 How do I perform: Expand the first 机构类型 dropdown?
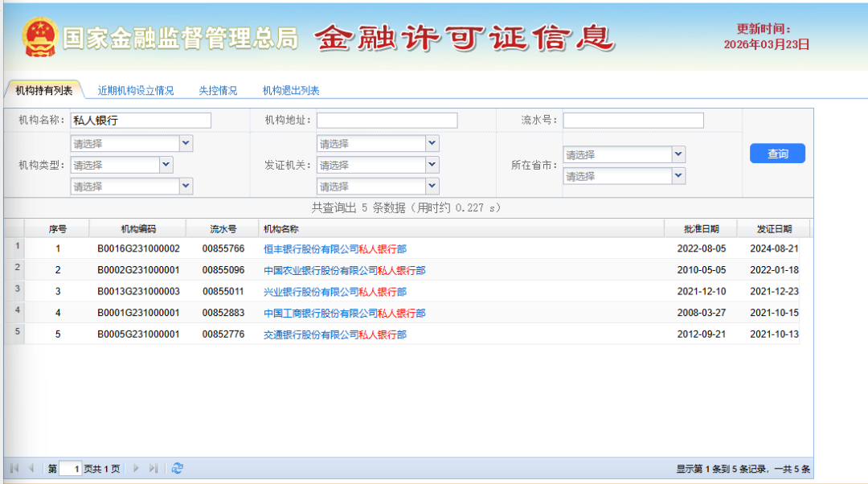(186, 143)
